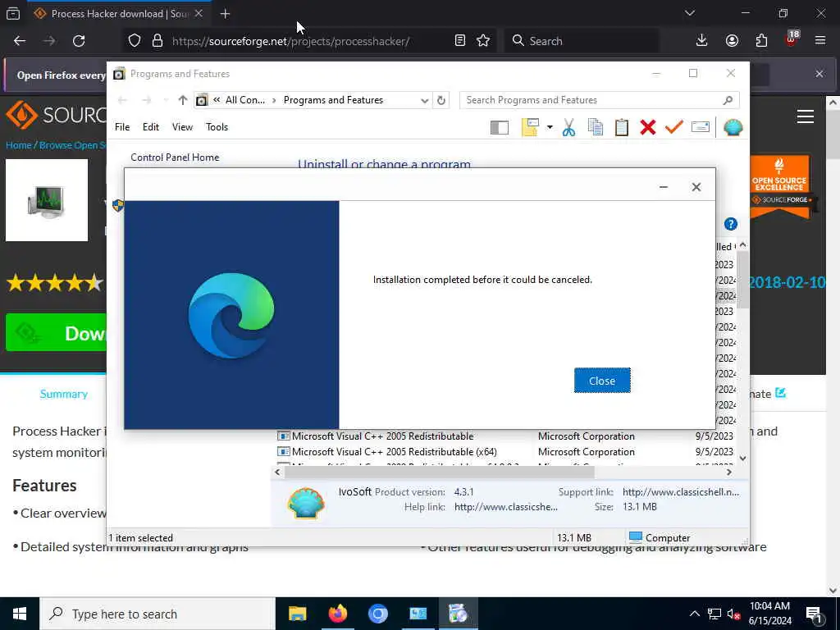Screen dimensions: 840x630
Task: Select the Process Hacker download tab
Action: (119, 14)
